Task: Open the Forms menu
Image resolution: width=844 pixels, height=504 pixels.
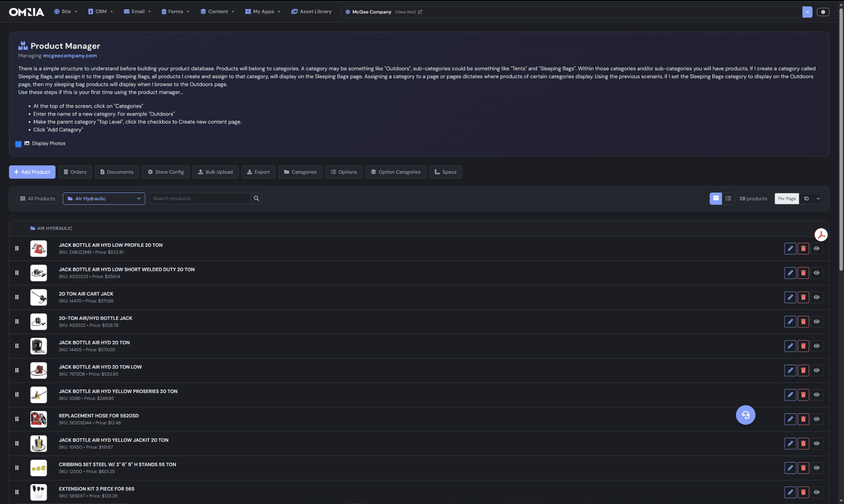Action: tap(175, 12)
